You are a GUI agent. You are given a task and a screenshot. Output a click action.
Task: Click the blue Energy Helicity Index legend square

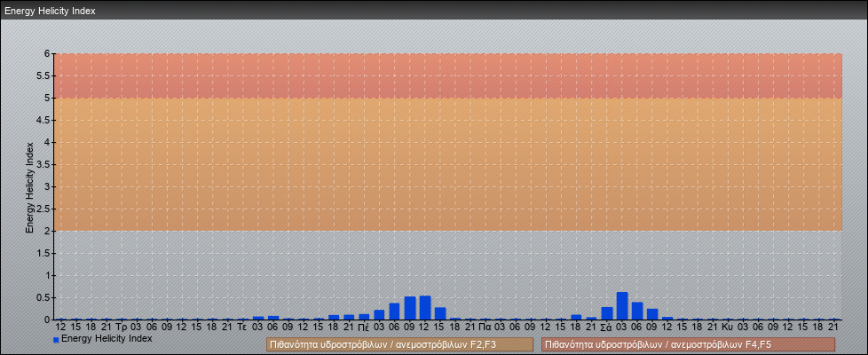[x=56, y=340]
